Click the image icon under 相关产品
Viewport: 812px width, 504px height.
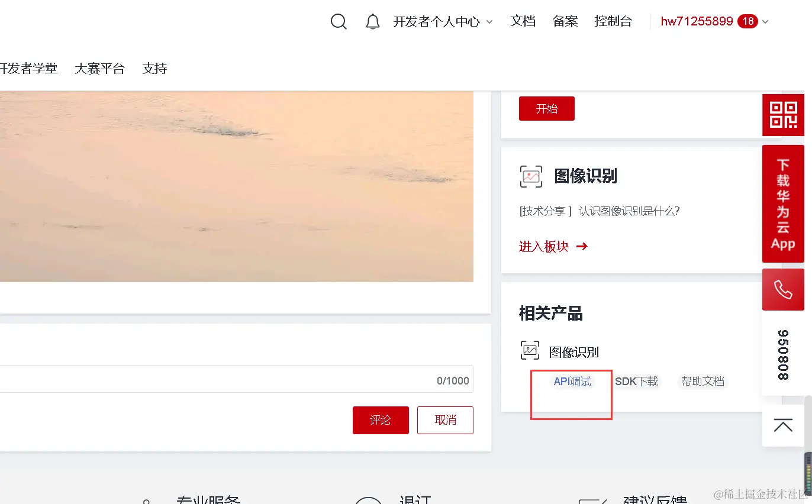pyautogui.click(x=530, y=351)
